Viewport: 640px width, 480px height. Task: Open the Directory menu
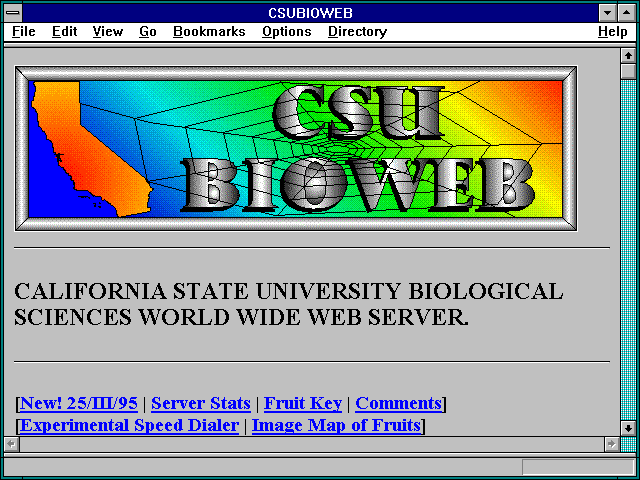point(357,31)
